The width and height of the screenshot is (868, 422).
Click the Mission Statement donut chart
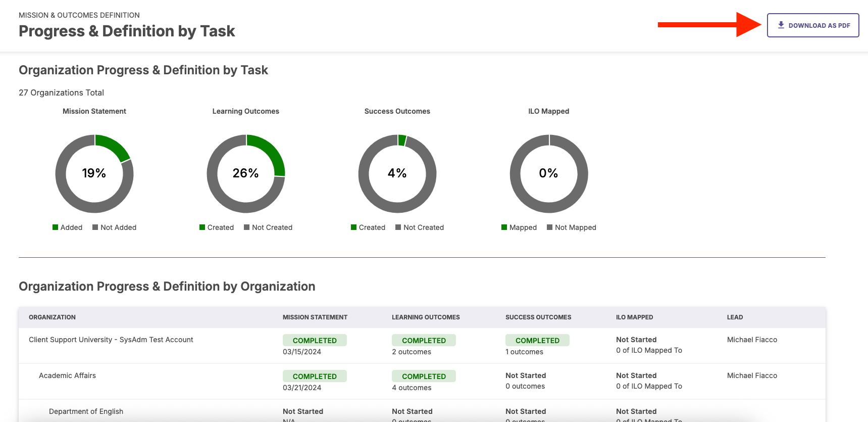tap(94, 173)
